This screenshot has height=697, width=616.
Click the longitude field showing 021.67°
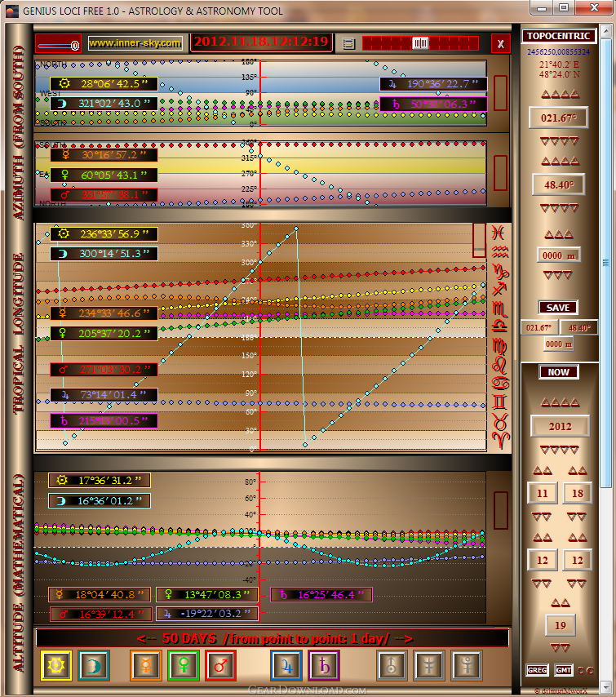[559, 118]
